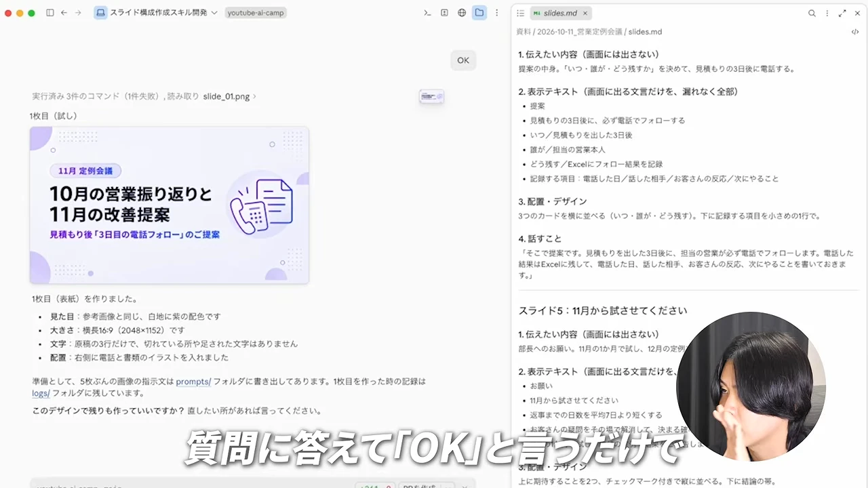
Task: Open the document outline list icon
Action: click(520, 13)
